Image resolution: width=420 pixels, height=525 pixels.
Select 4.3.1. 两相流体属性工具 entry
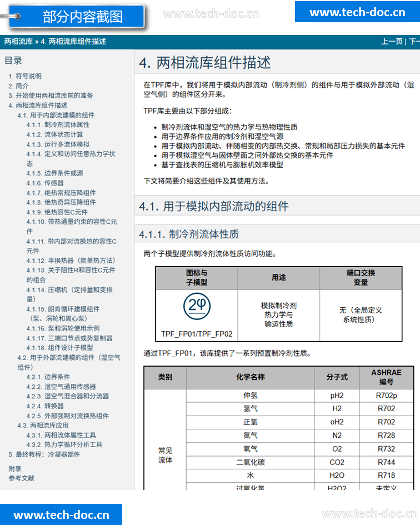[61, 435]
